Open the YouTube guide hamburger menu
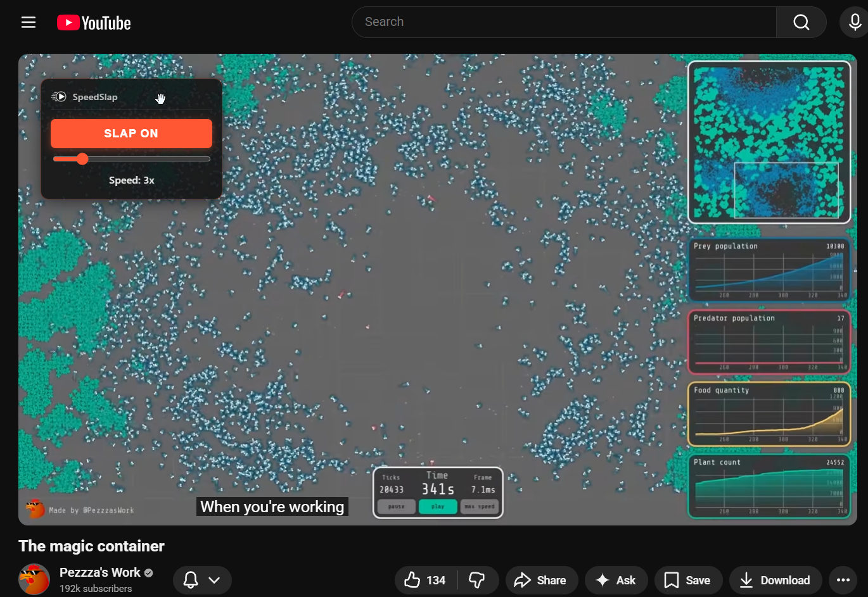The height and width of the screenshot is (597, 868). tap(29, 22)
